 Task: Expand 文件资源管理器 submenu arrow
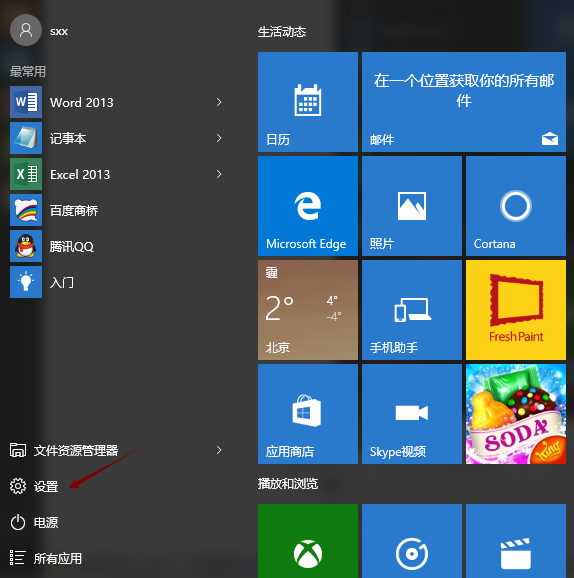pos(219,450)
